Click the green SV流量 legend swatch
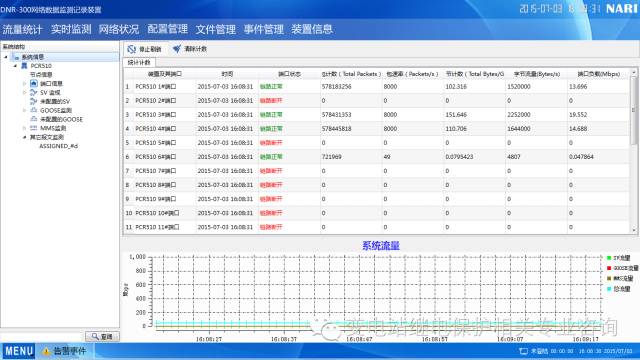Viewport: 640px width, 360px height. point(609,258)
